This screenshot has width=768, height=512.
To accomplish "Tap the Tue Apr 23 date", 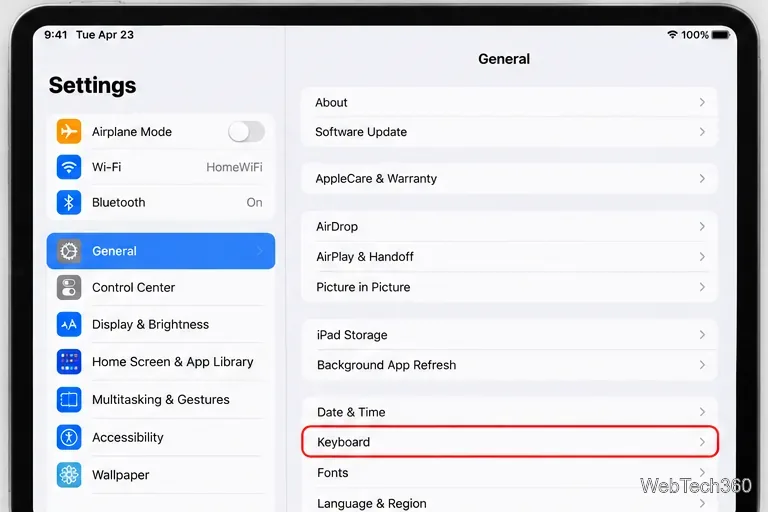I will tap(105, 35).
